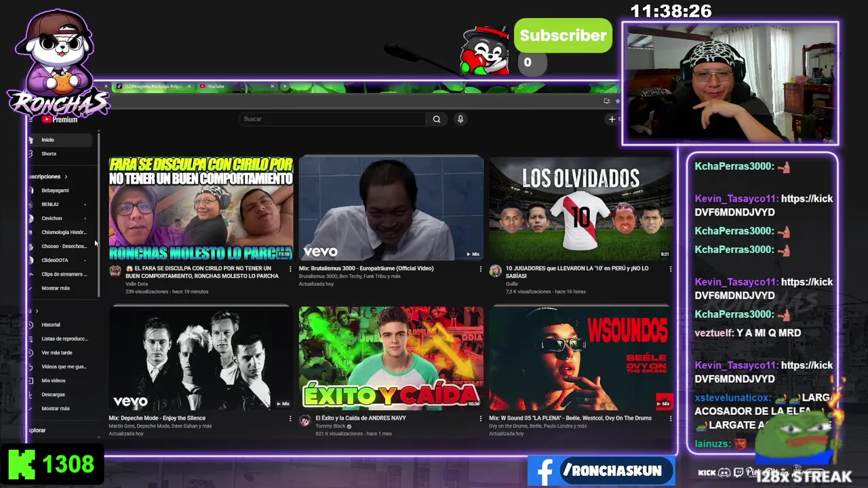Image resolution: width=868 pixels, height=488 pixels.
Task: Open the Depeche Mode mix thumbnail
Action: (201, 358)
